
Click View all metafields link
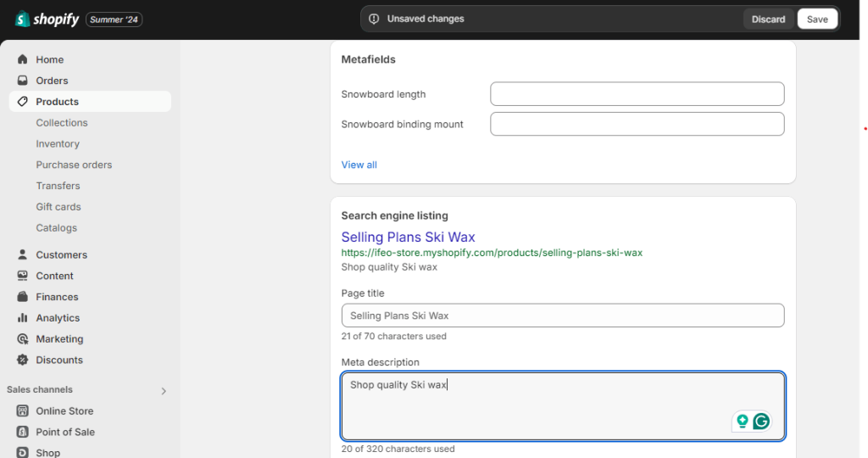point(359,165)
